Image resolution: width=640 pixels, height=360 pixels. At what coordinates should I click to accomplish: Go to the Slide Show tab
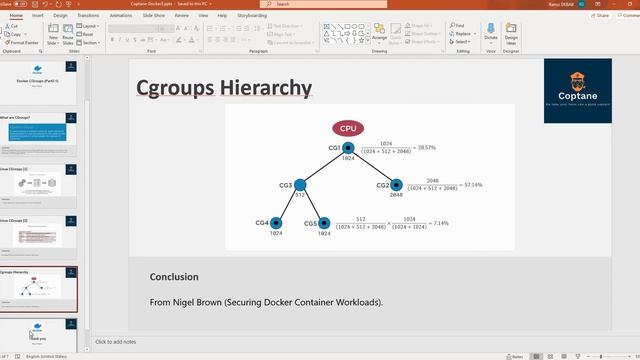pyautogui.click(x=153, y=16)
